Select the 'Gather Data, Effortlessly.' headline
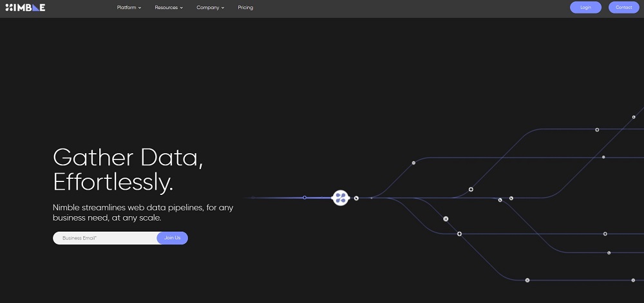Screen dimensions: 644x303 128,170
